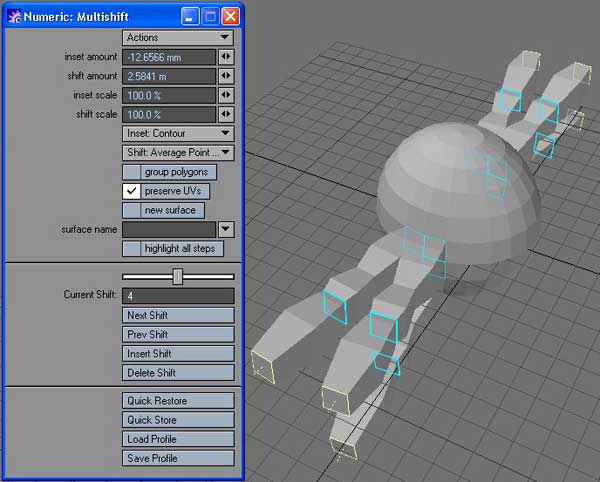
Task: Click the shift amount arrow stepper
Action: pyautogui.click(x=226, y=76)
